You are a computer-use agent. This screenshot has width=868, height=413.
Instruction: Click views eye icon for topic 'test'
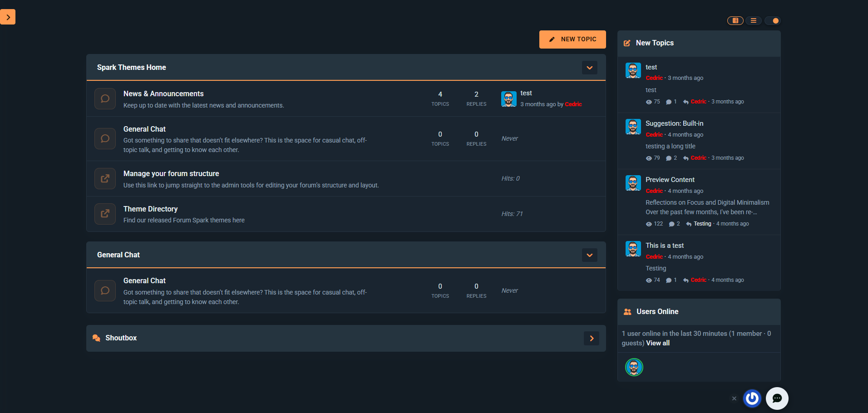click(x=649, y=102)
